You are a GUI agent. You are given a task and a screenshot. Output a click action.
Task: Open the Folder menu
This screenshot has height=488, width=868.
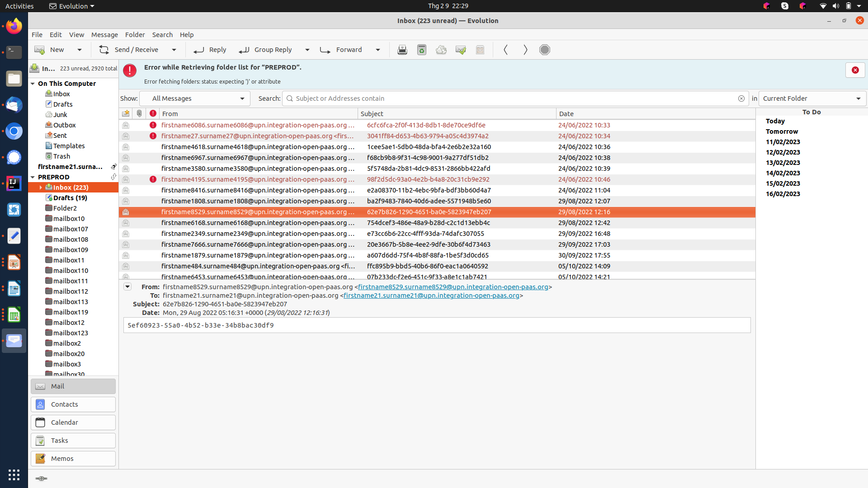coord(135,35)
